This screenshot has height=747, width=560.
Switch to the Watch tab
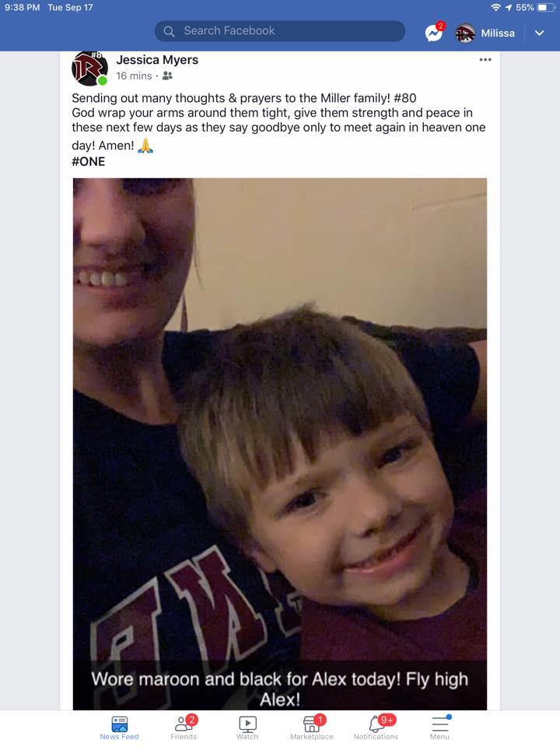pyautogui.click(x=247, y=727)
